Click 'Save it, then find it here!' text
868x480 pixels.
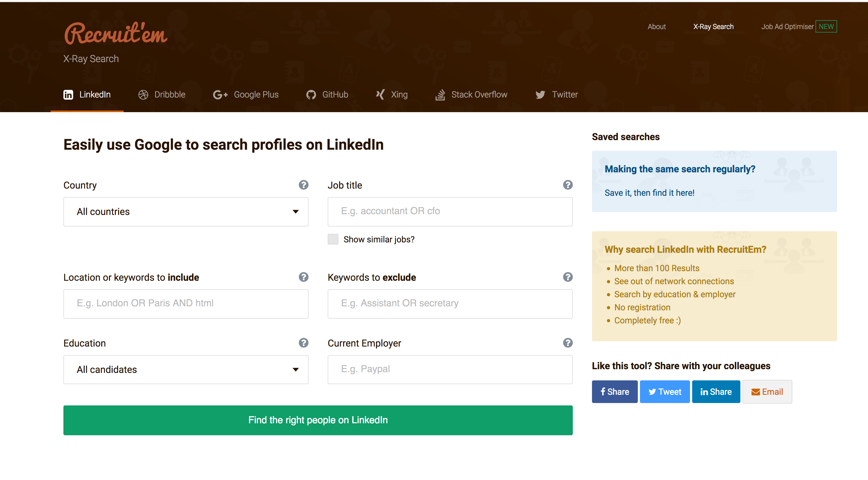pyautogui.click(x=649, y=193)
